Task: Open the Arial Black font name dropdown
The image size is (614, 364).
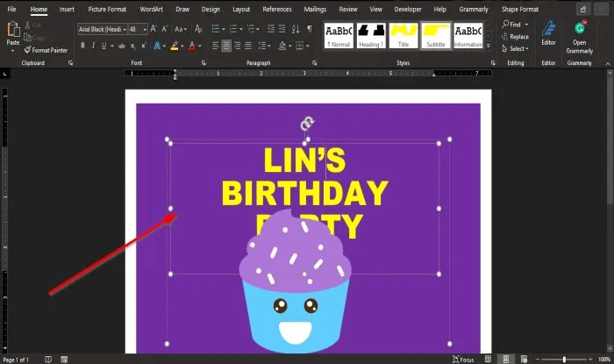Action: pyautogui.click(x=125, y=29)
